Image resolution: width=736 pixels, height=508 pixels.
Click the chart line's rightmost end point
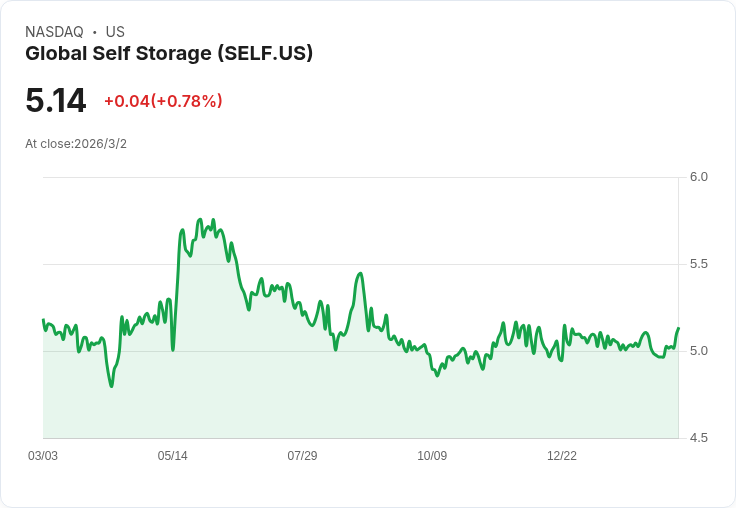pos(678,328)
